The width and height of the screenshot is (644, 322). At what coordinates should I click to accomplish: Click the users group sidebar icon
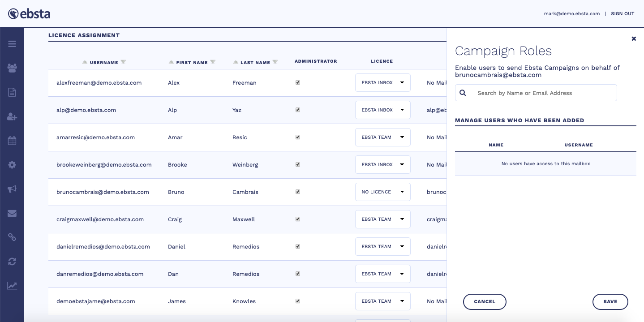(x=12, y=68)
